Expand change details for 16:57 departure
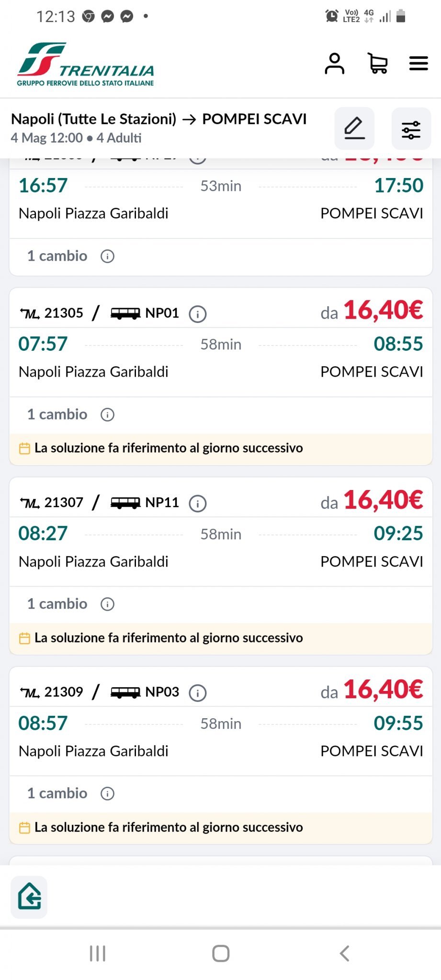 tap(107, 256)
